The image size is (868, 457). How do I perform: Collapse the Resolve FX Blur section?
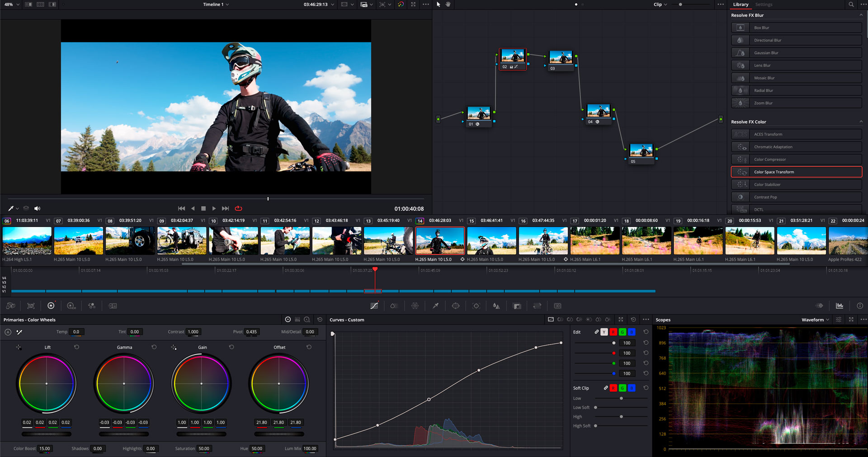tap(861, 15)
